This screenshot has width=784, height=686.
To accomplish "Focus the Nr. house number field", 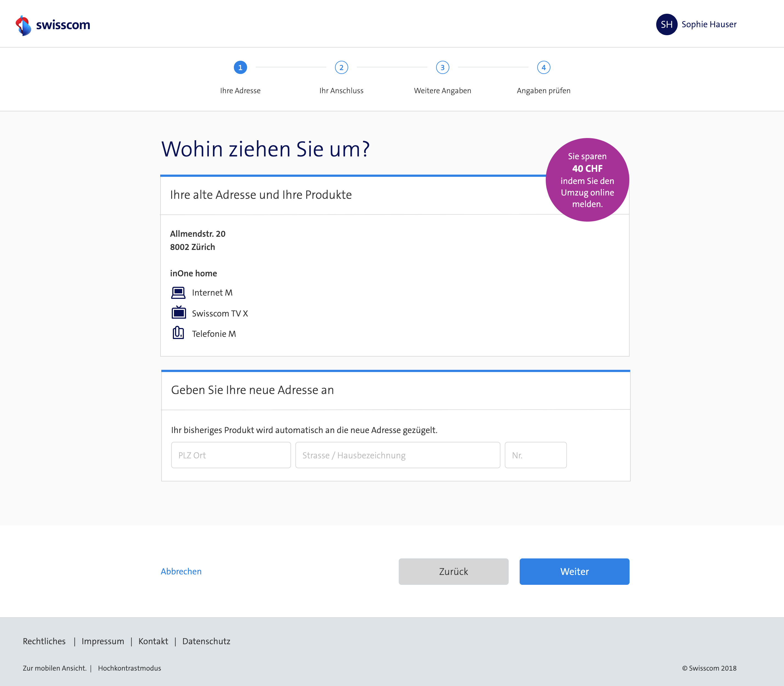I will point(535,455).
